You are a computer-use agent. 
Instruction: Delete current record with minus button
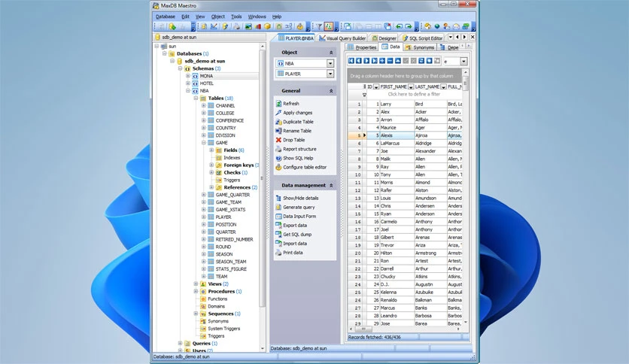pos(390,60)
